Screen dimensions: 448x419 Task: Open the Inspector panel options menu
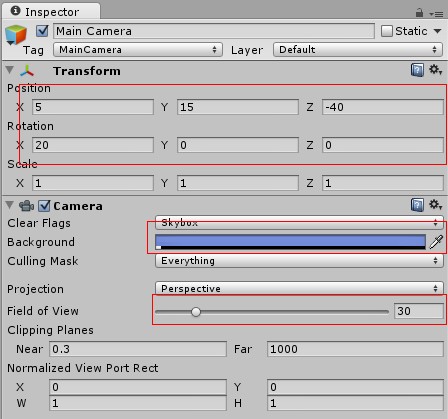[436, 14]
